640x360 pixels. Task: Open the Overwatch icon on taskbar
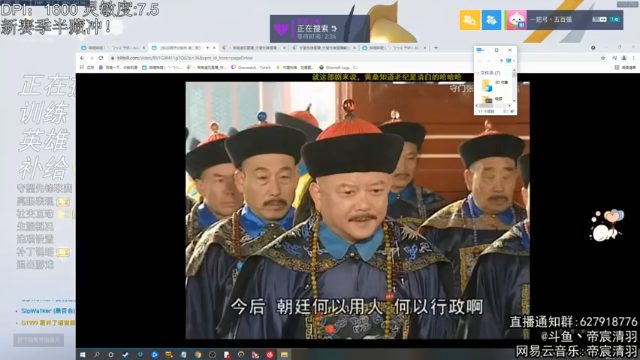click(241, 355)
